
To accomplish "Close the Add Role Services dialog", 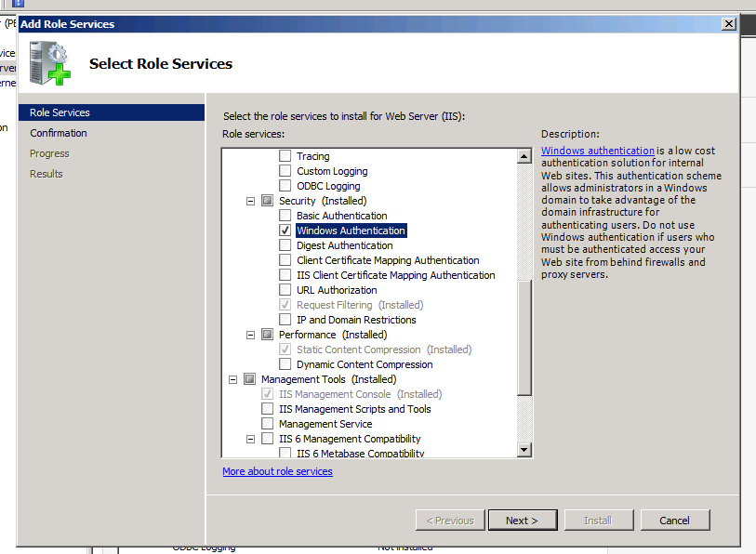I will pos(729,23).
